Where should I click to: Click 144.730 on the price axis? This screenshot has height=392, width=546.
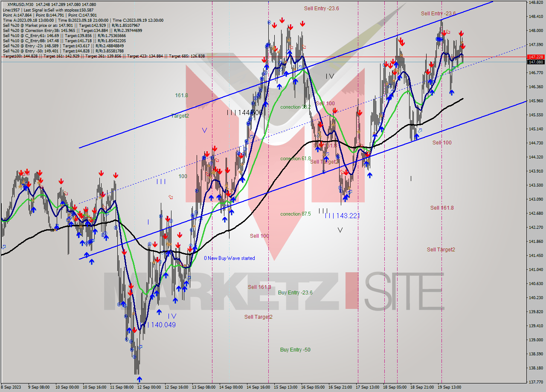point(535,143)
